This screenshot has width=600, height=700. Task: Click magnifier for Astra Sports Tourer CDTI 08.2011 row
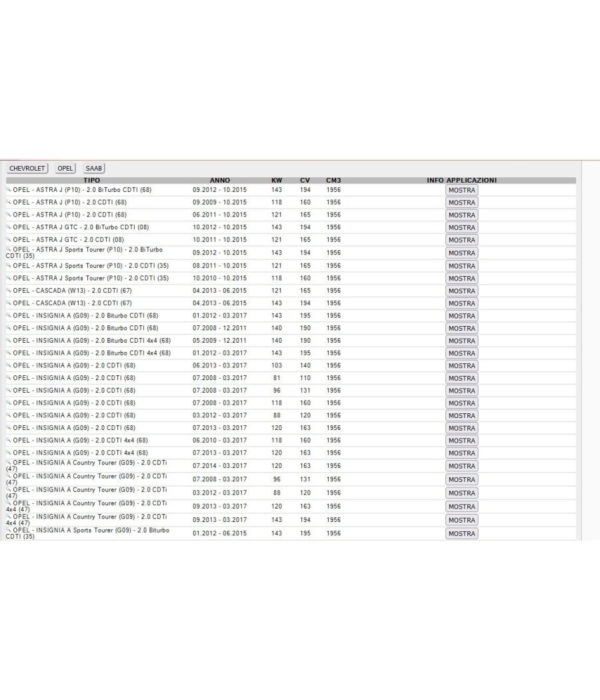click(9, 265)
